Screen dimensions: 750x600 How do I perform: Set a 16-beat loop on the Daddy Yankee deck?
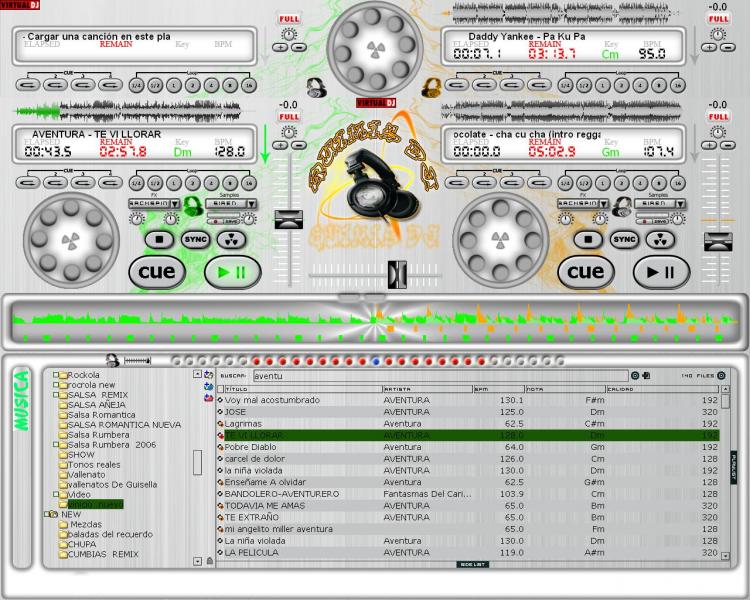pos(678,85)
